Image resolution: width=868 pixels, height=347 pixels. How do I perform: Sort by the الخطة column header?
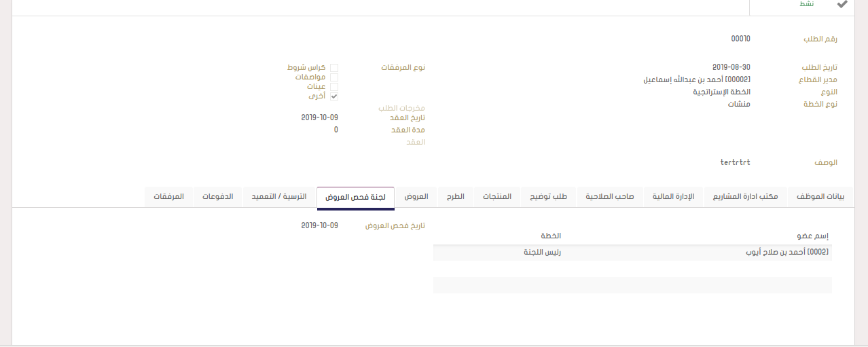(550, 236)
